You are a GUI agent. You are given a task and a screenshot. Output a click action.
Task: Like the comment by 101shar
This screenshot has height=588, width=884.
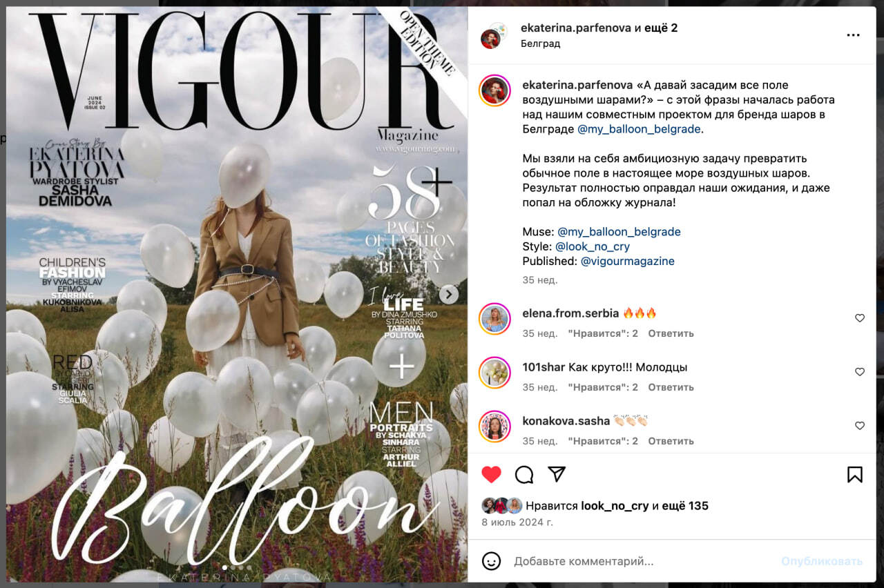[860, 372]
